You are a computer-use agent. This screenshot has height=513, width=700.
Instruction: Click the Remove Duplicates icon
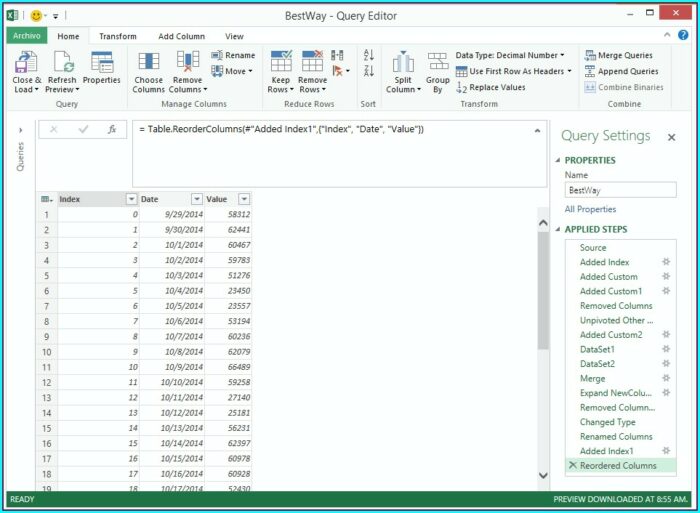[337, 55]
